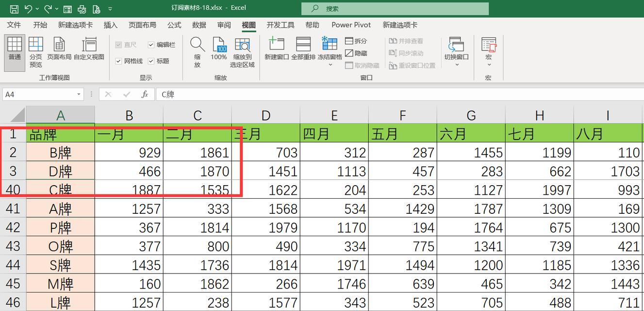Open the 文件 File menu
The image size is (644, 311).
[x=14, y=25]
